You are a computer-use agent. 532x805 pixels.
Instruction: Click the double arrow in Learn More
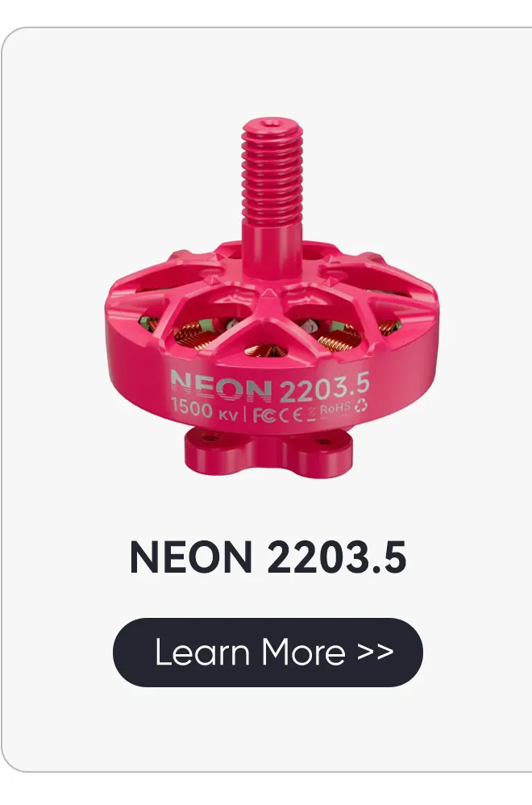pos(376,653)
